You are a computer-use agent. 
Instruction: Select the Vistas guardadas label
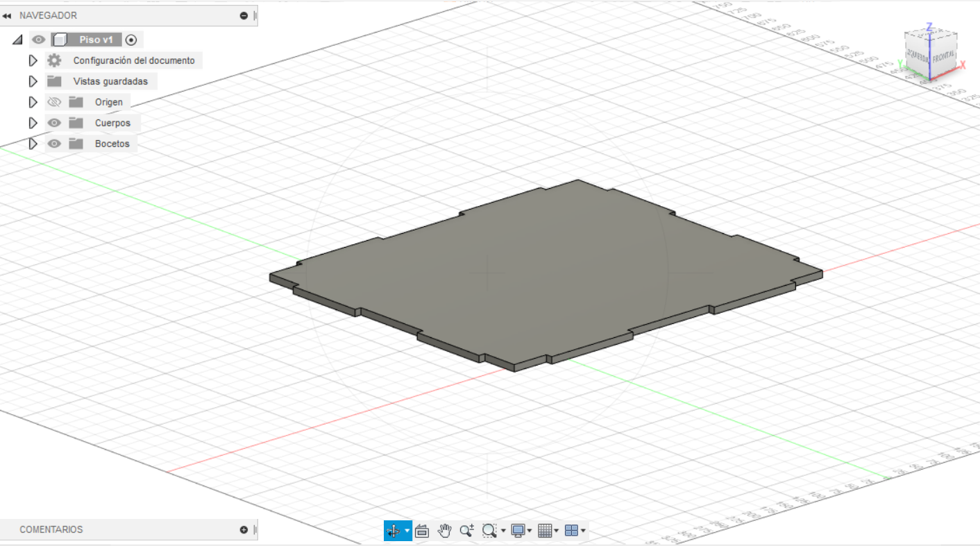(110, 81)
